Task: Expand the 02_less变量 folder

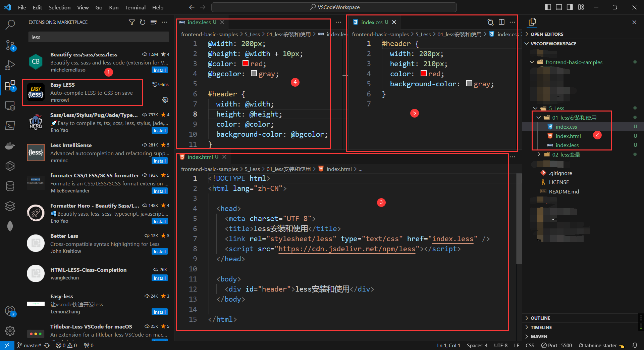Action: 539,155
